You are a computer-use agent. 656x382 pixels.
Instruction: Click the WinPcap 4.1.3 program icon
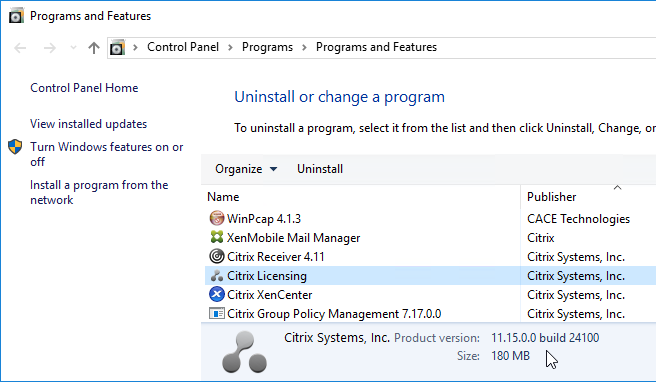pos(216,218)
